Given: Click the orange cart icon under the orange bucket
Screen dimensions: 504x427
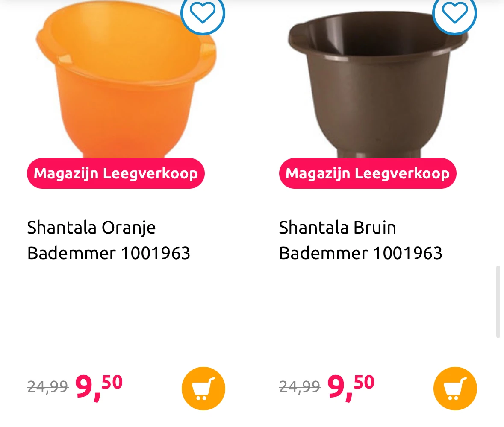Looking at the screenshot, I should point(203,388).
